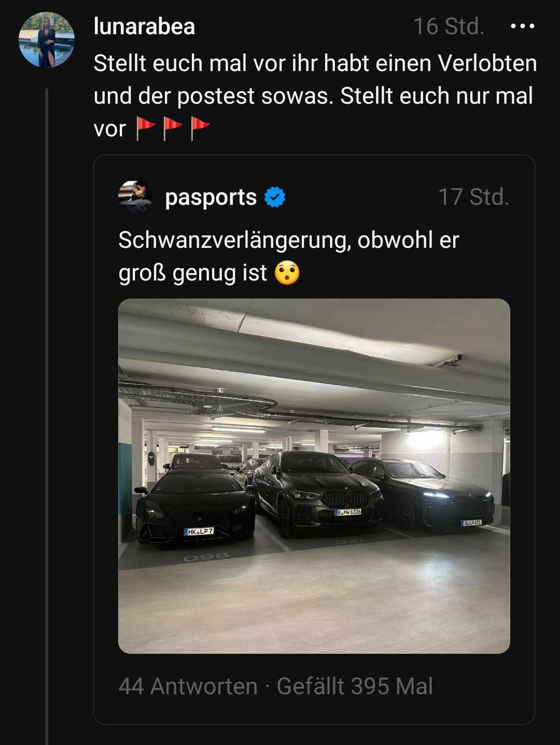This screenshot has width=560, height=745.
Task: Click the HK LP 7 license plate
Action: [200, 531]
